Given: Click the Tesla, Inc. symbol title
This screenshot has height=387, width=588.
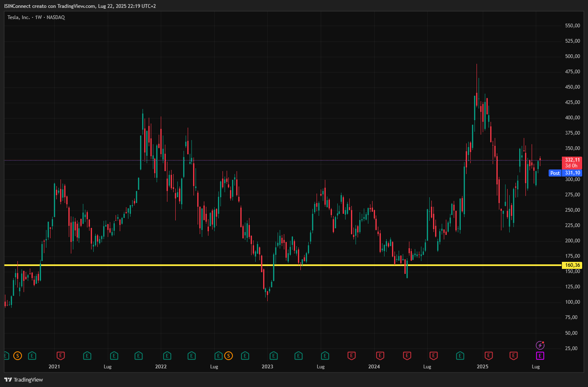Looking at the screenshot, I should (19, 17).
